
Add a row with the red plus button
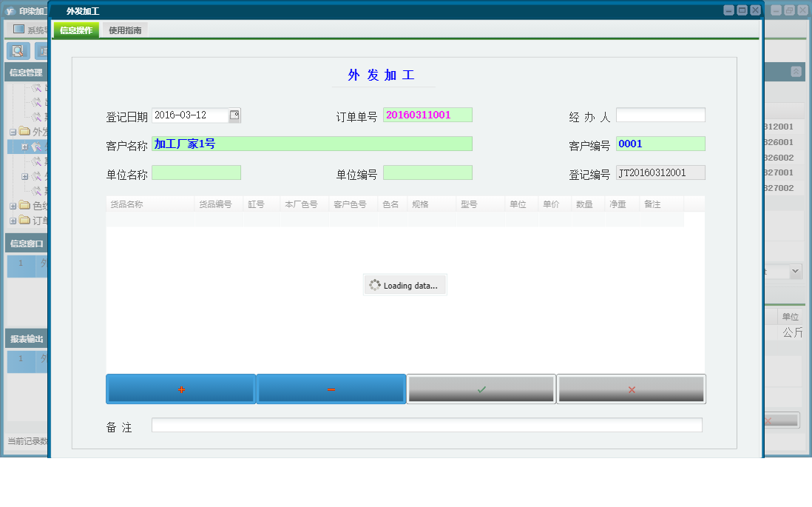pyautogui.click(x=180, y=389)
